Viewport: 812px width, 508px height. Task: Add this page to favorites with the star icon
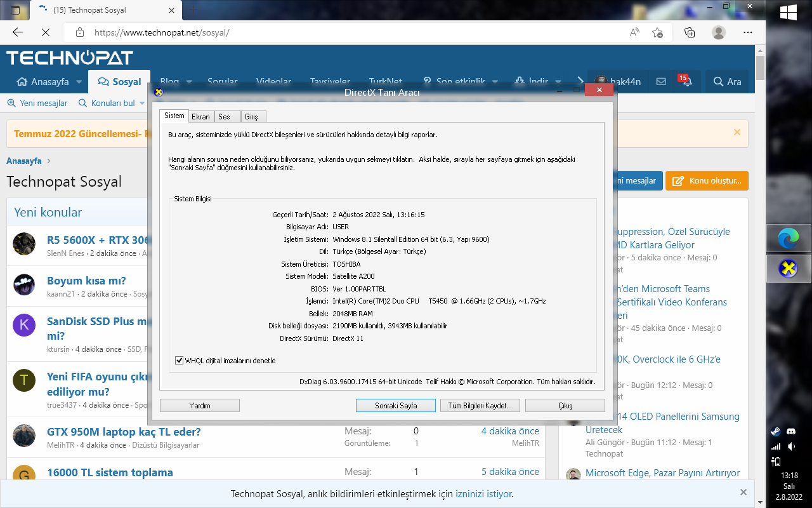[x=657, y=32]
